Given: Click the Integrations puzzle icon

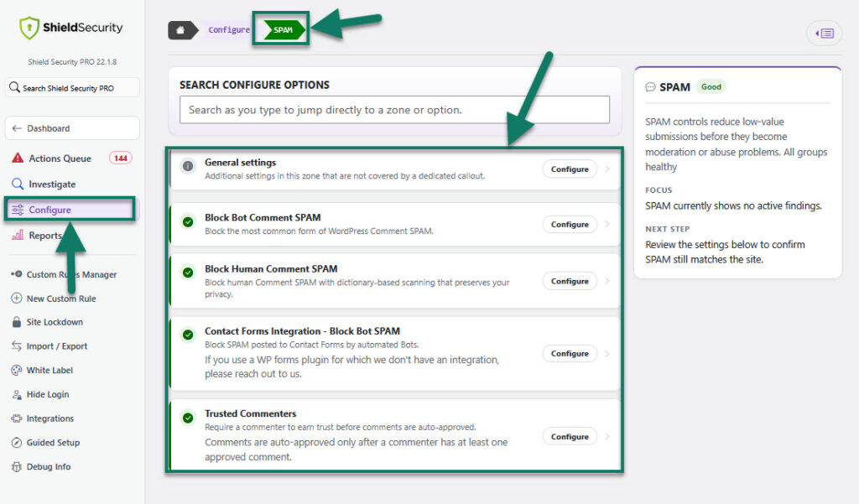Looking at the screenshot, I should coord(17,418).
